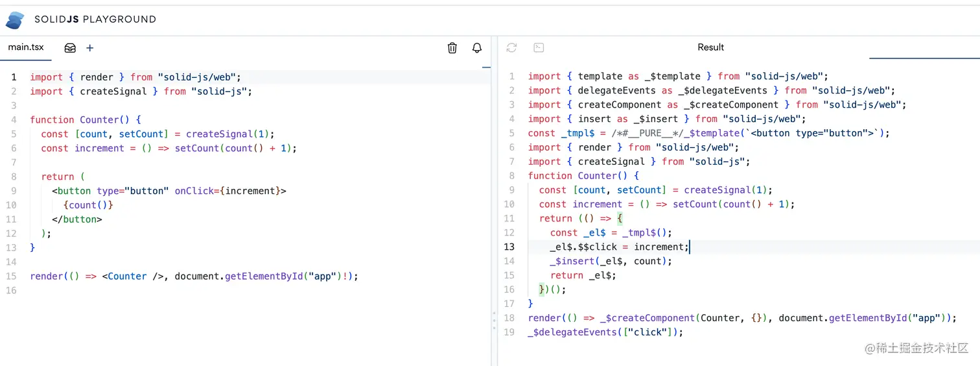Viewport: 980px width, 366px height.
Task: Select the main.tsx tab
Action: pos(26,47)
